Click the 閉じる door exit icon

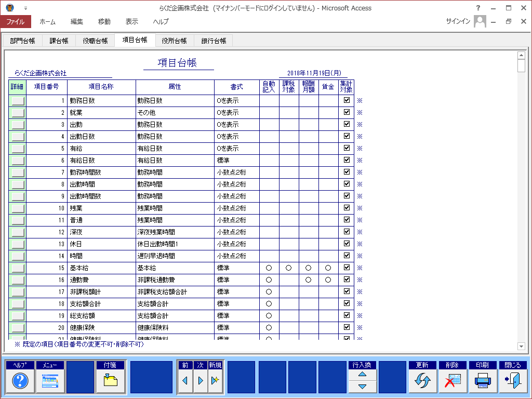(x=513, y=381)
